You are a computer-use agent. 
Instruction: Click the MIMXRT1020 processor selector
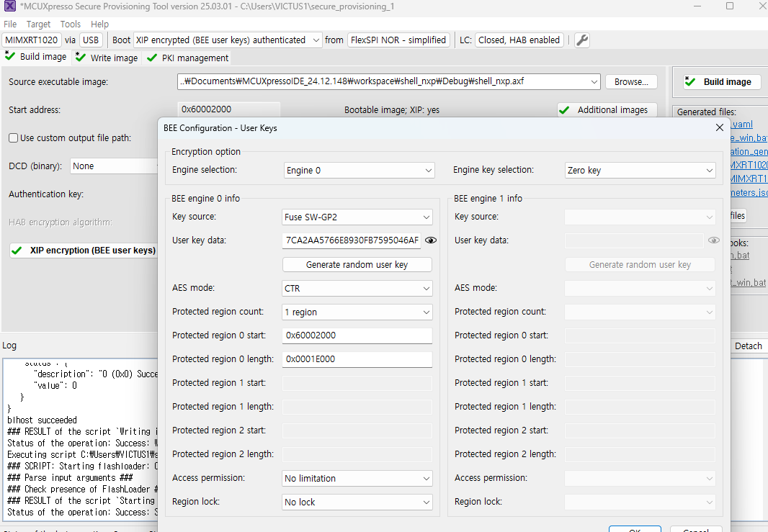tap(32, 40)
